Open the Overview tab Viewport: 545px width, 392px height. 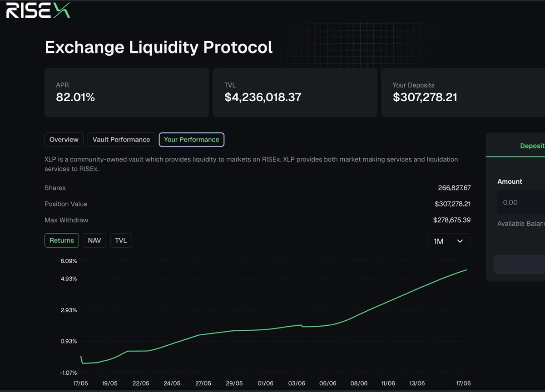64,140
